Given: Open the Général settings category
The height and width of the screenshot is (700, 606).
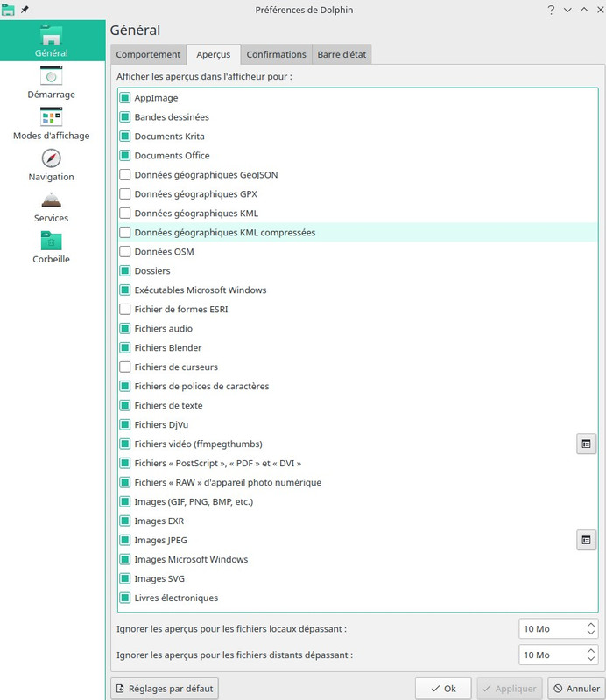Looking at the screenshot, I should pyautogui.click(x=52, y=40).
